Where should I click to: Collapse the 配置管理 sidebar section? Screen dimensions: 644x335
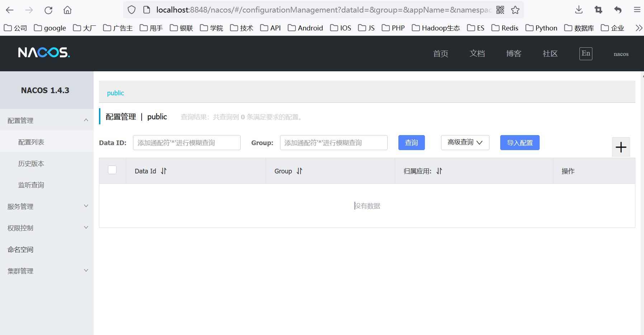click(x=47, y=120)
